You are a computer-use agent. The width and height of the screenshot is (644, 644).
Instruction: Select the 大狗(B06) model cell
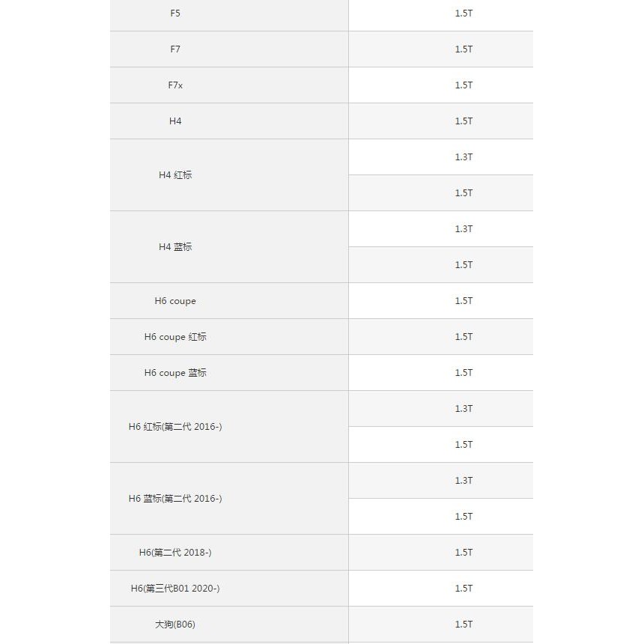coord(175,625)
